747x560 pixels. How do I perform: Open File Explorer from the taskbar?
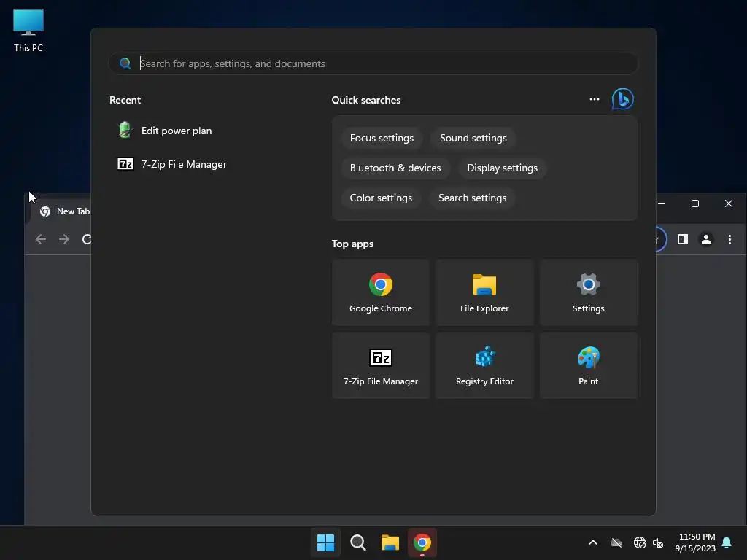coord(390,542)
